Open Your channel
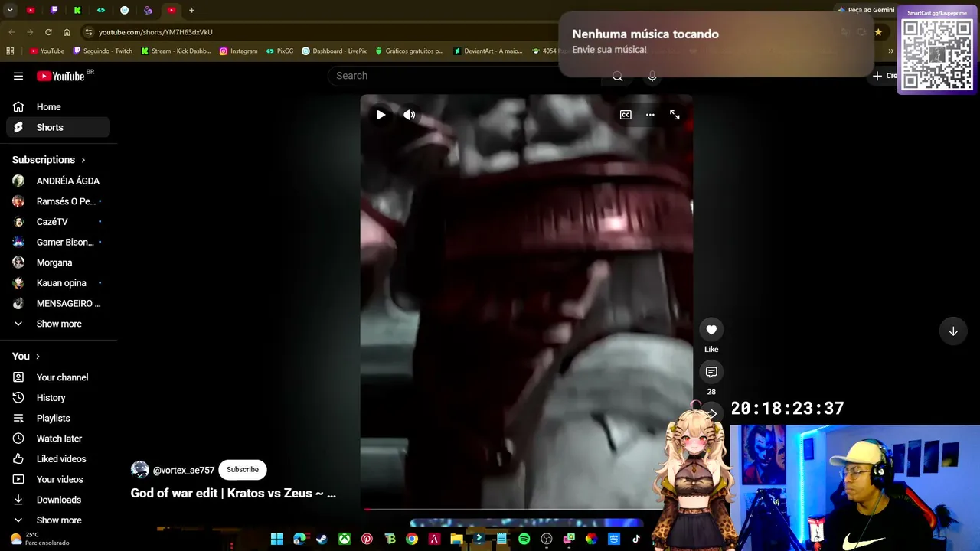 pos(58,377)
